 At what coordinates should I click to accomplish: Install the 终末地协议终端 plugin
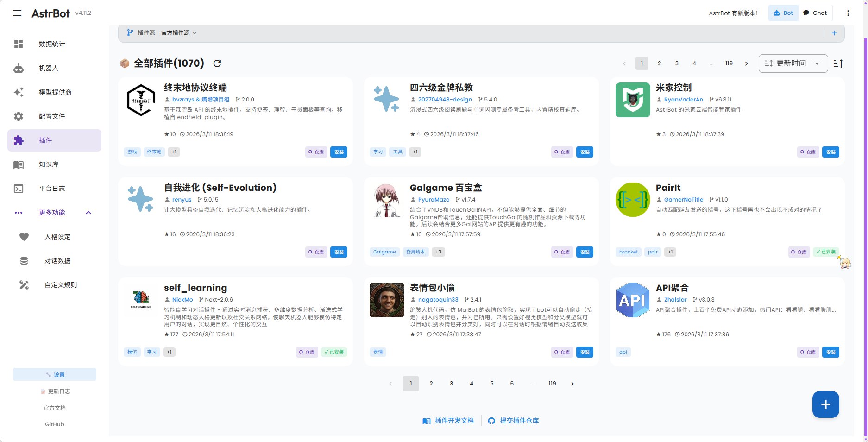[x=339, y=152]
